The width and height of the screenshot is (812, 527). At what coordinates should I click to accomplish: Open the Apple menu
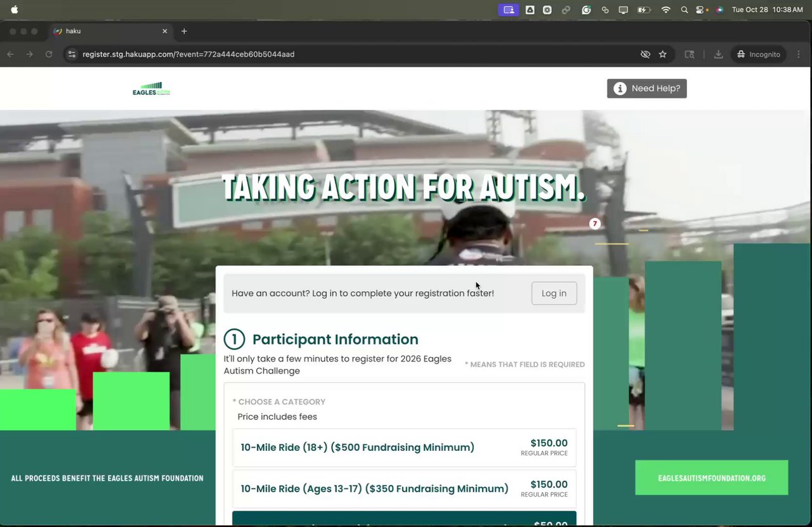point(15,10)
